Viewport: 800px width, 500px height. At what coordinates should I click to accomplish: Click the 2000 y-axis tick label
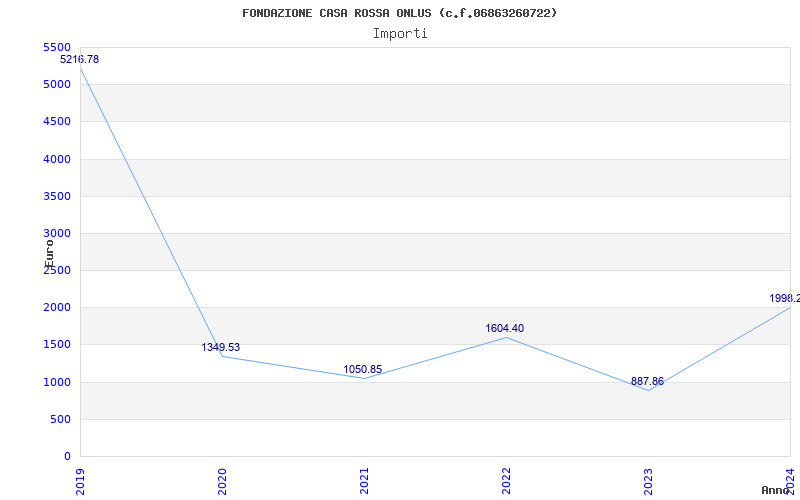[x=57, y=308]
